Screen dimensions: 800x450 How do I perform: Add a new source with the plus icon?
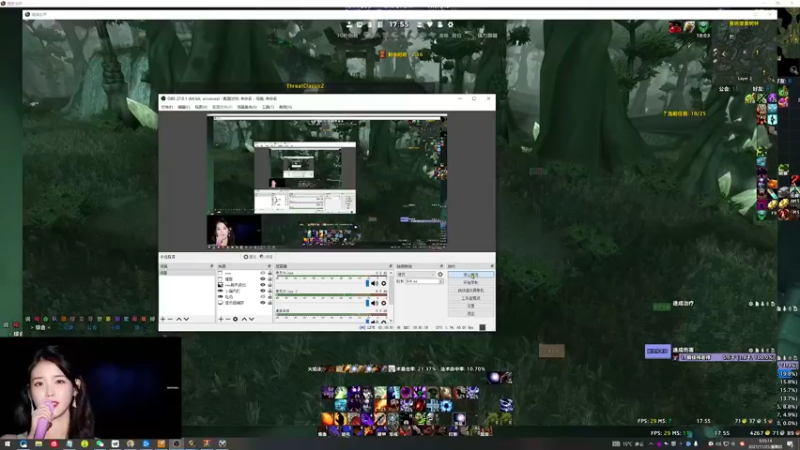(221, 319)
